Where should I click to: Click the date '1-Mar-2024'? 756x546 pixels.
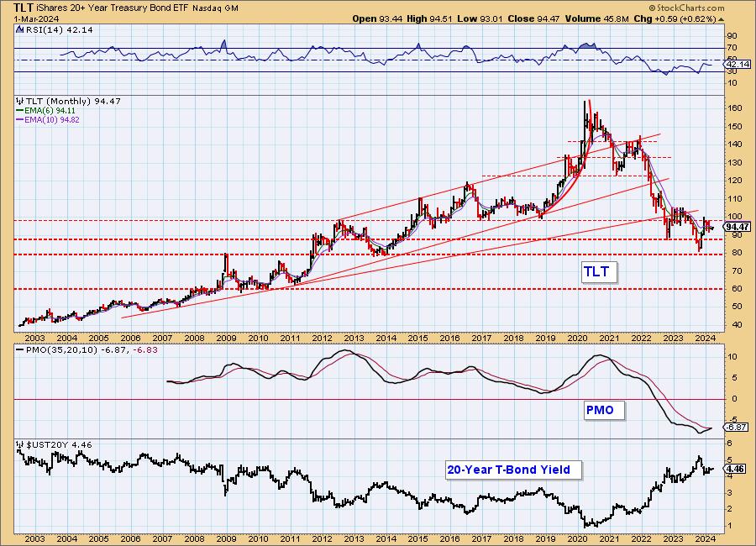tap(36, 18)
